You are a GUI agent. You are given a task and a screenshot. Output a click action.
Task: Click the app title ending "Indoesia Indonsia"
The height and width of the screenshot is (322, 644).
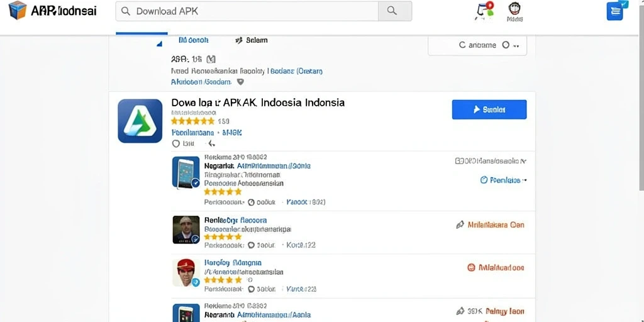coord(258,103)
